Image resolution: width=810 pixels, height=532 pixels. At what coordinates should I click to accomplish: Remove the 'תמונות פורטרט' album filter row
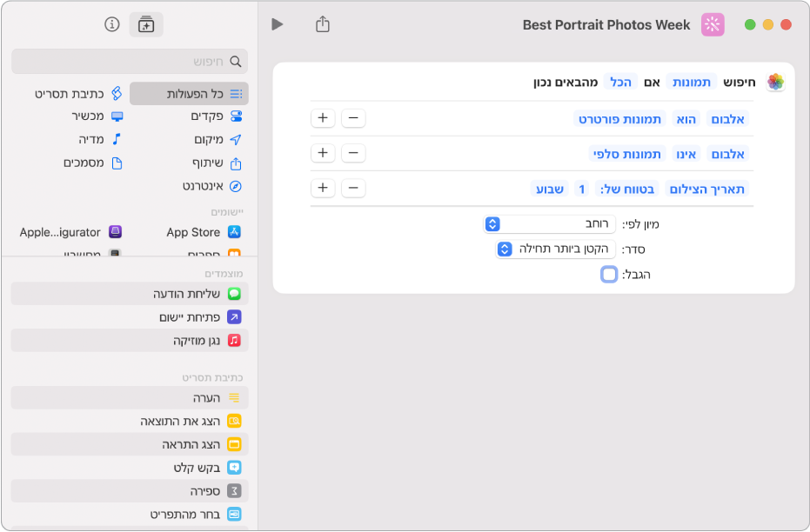[353, 118]
